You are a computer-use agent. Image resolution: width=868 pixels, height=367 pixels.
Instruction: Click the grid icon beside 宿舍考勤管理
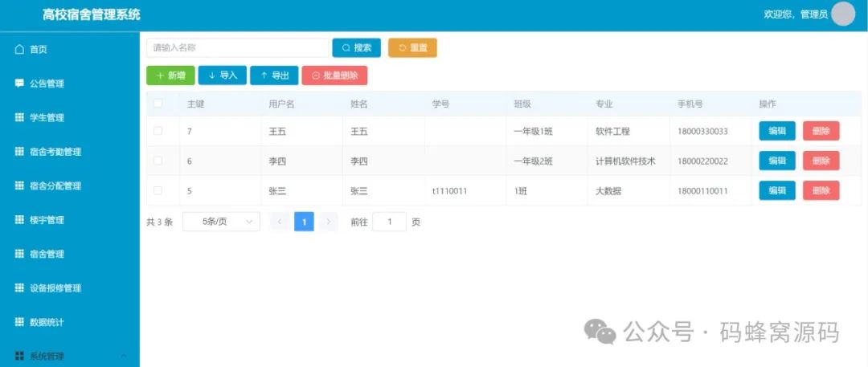19,152
